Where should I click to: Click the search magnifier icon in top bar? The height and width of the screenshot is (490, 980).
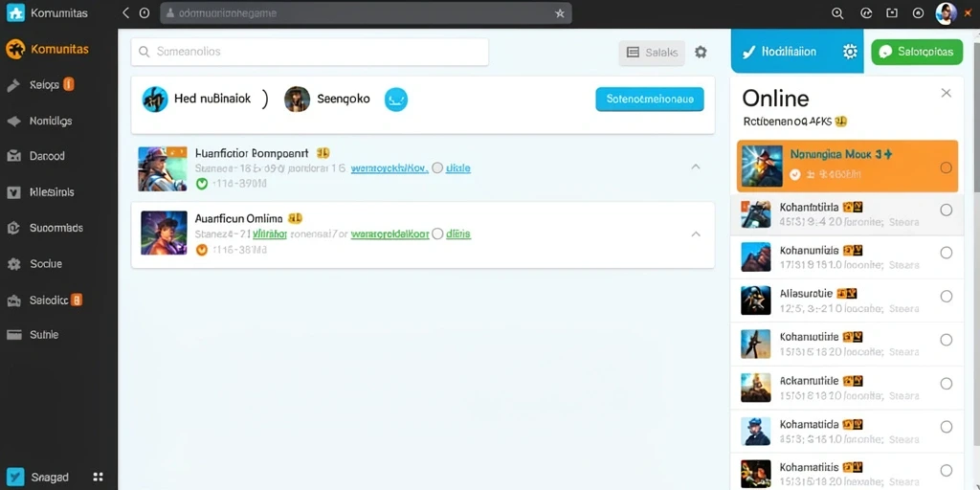tap(838, 13)
